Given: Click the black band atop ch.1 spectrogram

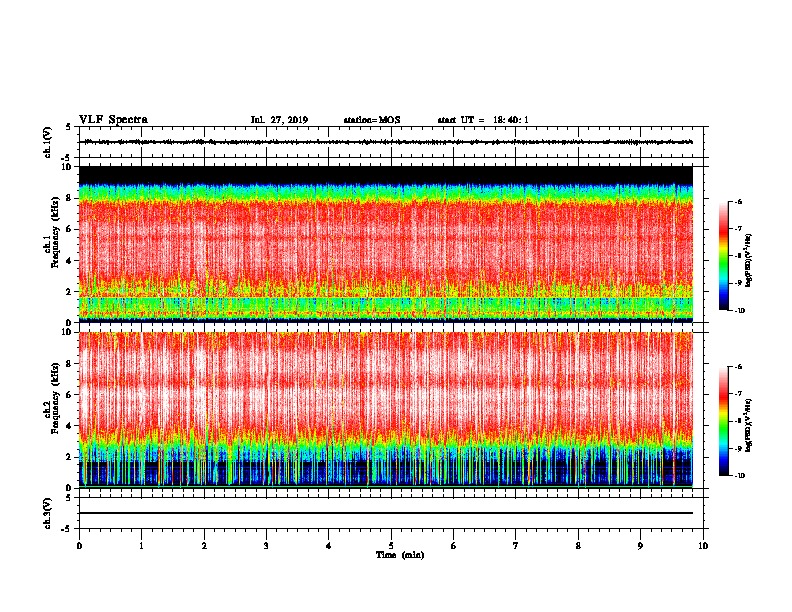Looking at the screenshot, I should pyautogui.click(x=386, y=175).
